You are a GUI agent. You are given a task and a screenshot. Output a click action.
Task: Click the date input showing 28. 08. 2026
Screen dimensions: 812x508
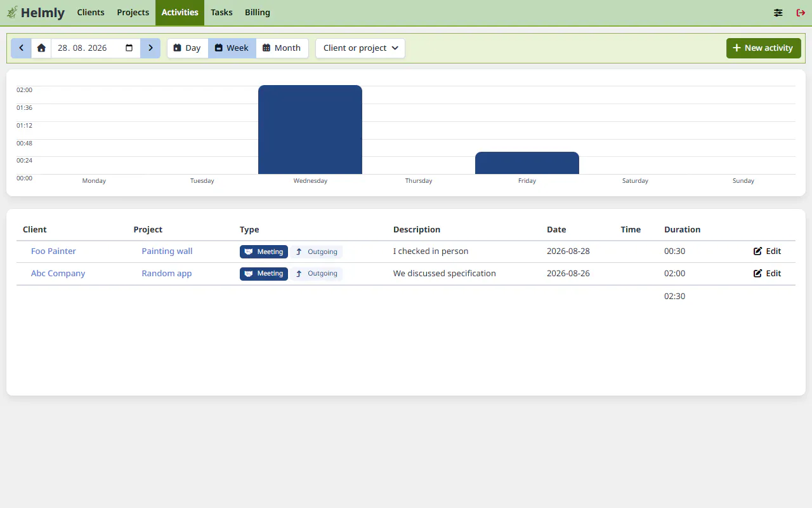point(96,48)
